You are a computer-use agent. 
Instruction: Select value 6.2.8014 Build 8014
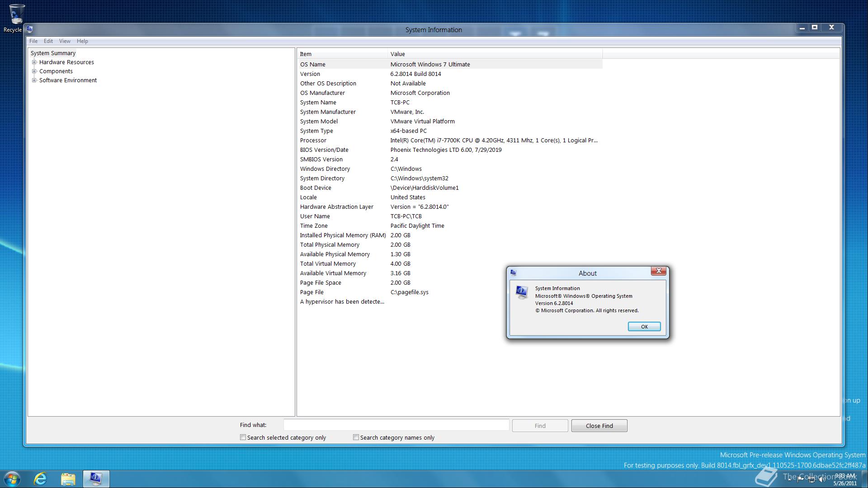click(416, 74)
